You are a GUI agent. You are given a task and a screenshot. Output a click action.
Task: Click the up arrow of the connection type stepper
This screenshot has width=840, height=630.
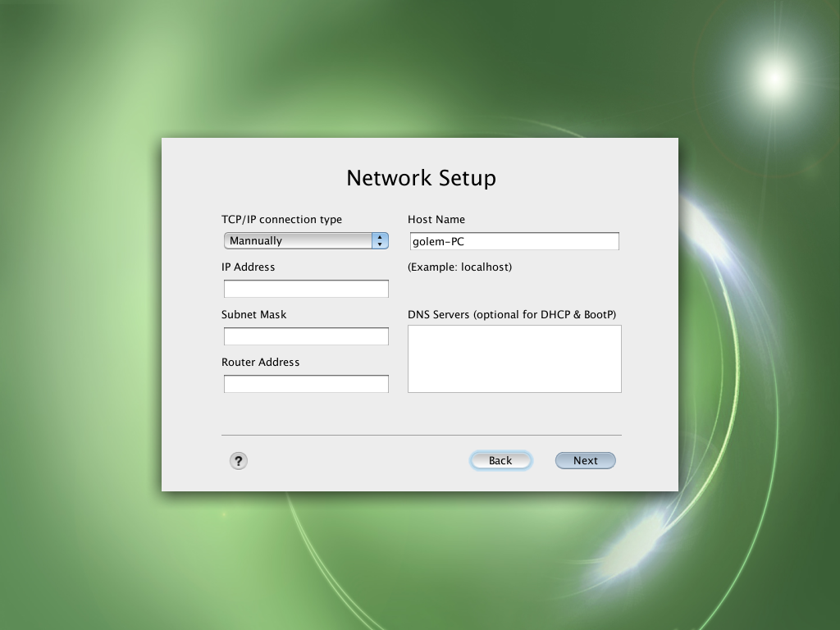pos(378,237)
